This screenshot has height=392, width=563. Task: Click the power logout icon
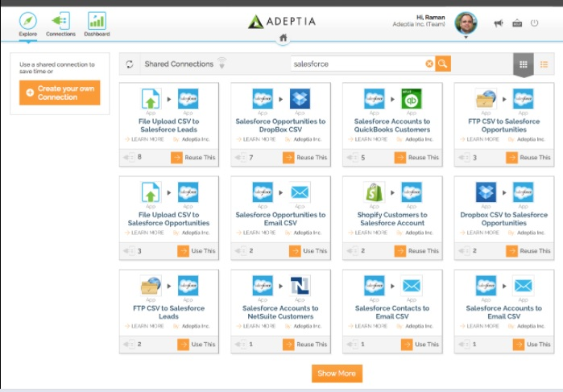tap(534, 23)
